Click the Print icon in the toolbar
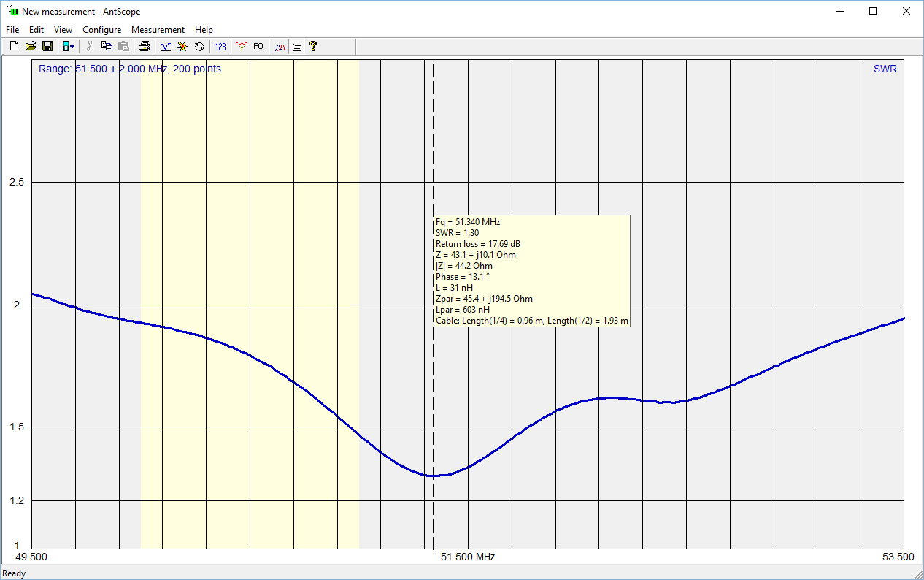The width and height of the screenshot is (924, 580). point(145,47)
